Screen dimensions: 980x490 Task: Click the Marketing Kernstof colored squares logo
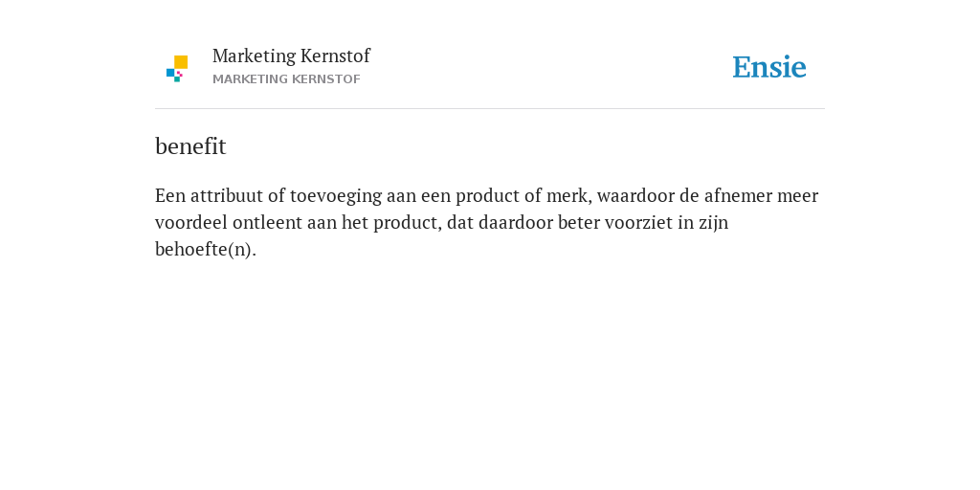tap(177, 69)
